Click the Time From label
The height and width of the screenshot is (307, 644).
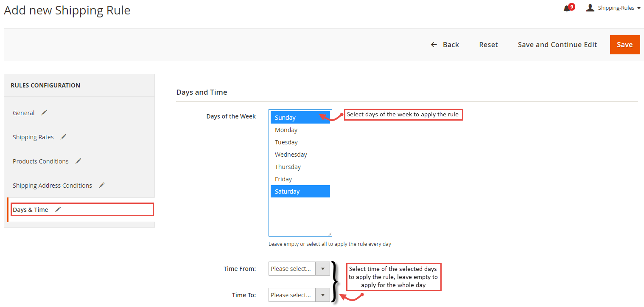coord(240,269)
